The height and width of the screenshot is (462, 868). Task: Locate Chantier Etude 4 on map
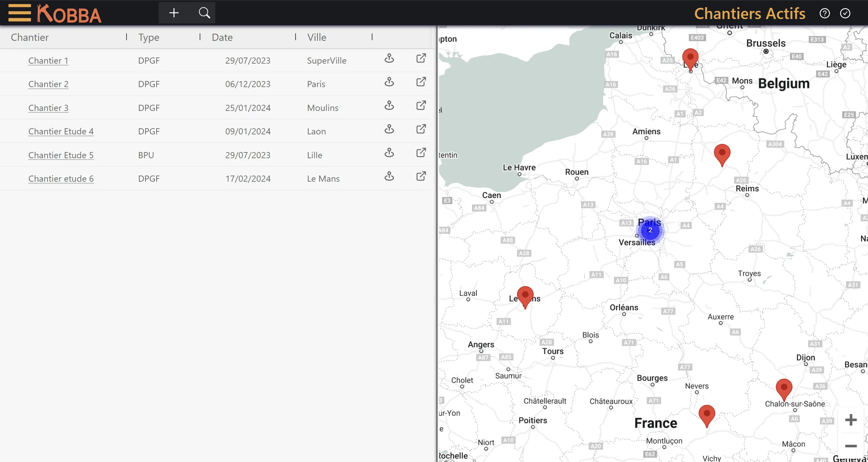point(389,129)
